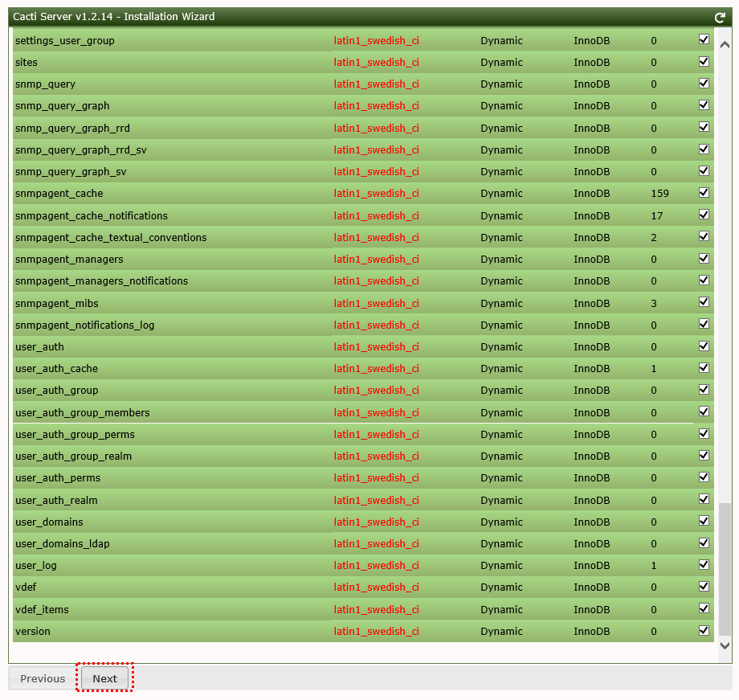Click the table name snmp_query_graph_sv
This screenshot has width=739, height=700.
pos(71,172)
